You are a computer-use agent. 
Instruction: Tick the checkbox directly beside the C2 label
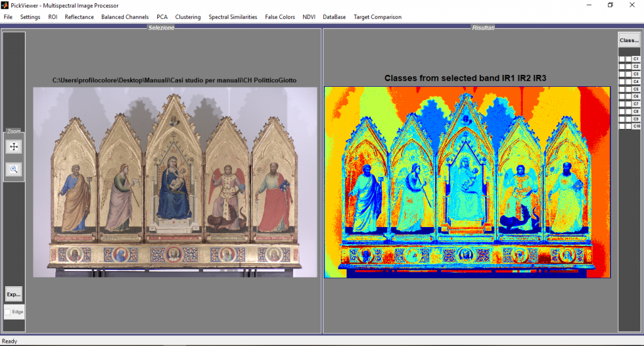click(x=628, y=67)
